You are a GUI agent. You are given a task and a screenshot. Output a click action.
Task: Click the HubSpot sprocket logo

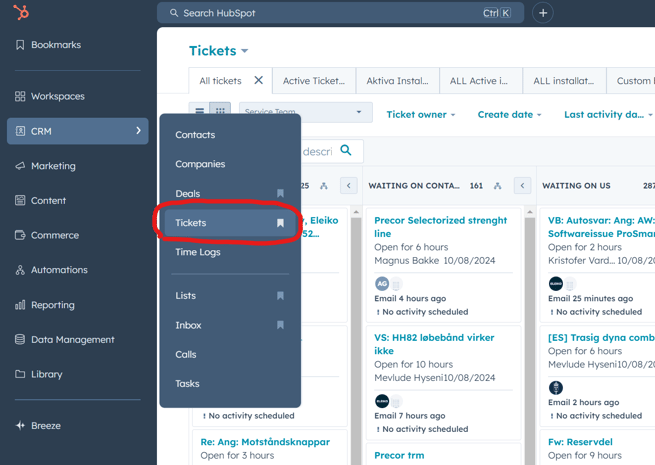click(x=21, y=12)
